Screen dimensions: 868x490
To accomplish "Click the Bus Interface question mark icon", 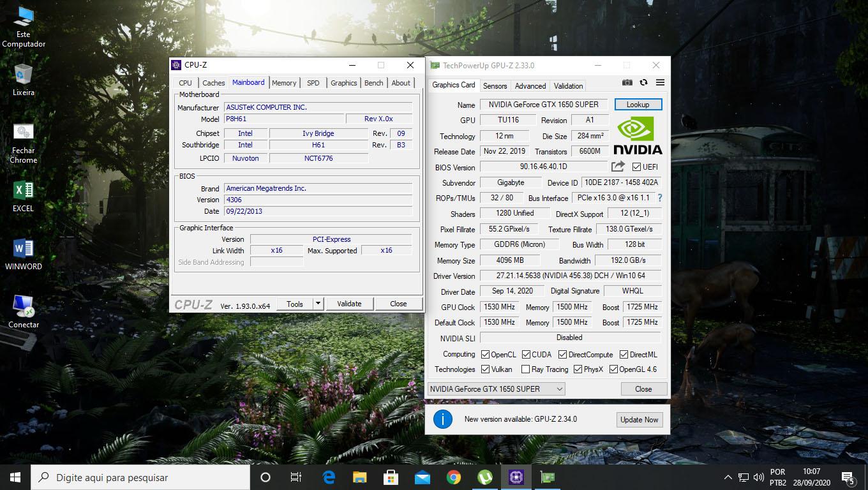I will pos(659,198).
